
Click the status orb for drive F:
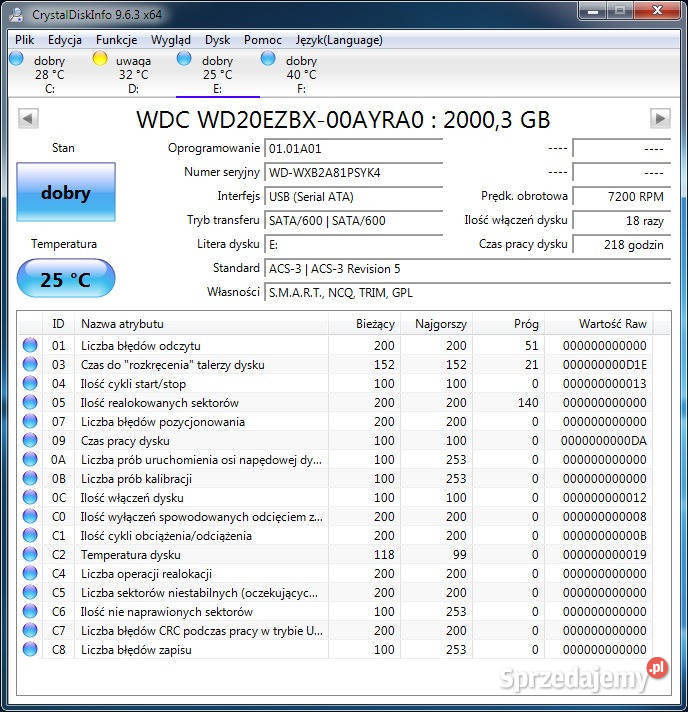pyautogui.click(x=268, y=59)
